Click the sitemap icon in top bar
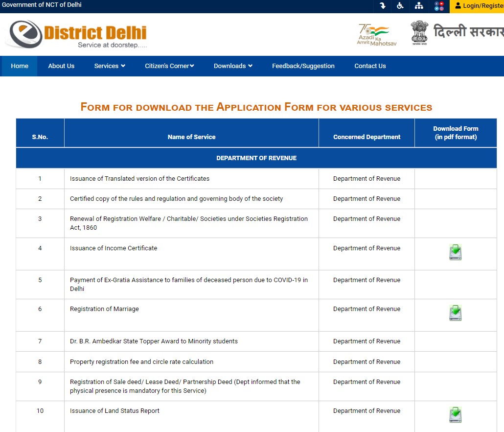This screenshot has width=504, height=432. [419, 6]
